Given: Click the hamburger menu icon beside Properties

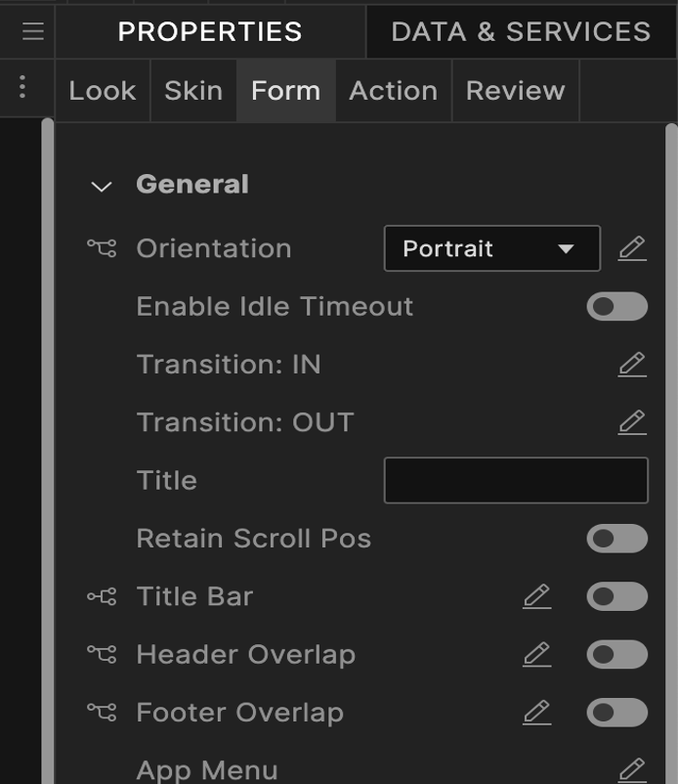Looking at the screenshot, I should (32, 31).
